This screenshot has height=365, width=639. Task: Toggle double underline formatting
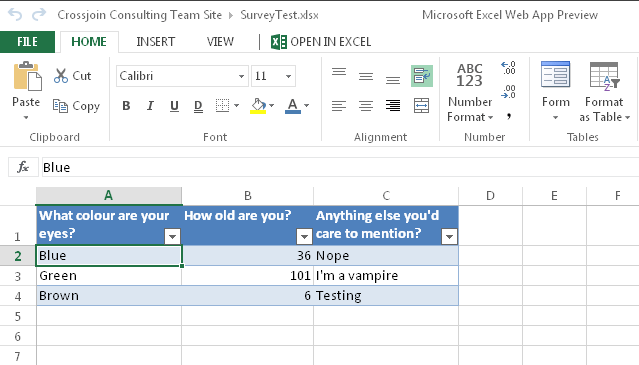pos(198,106)
